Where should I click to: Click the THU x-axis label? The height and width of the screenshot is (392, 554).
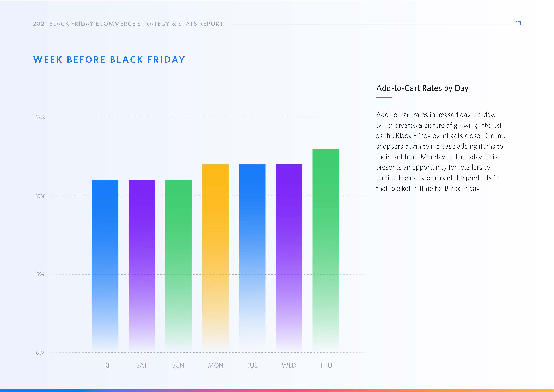pyautogui.click(x=326, y=365)
